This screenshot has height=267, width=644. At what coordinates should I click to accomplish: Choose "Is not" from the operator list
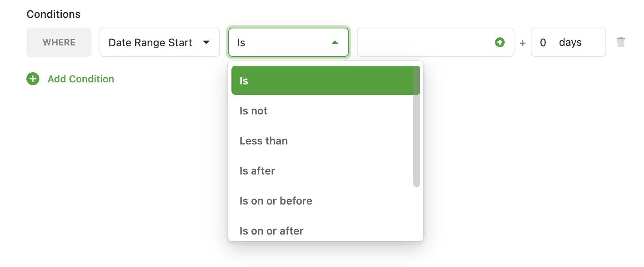253,111
